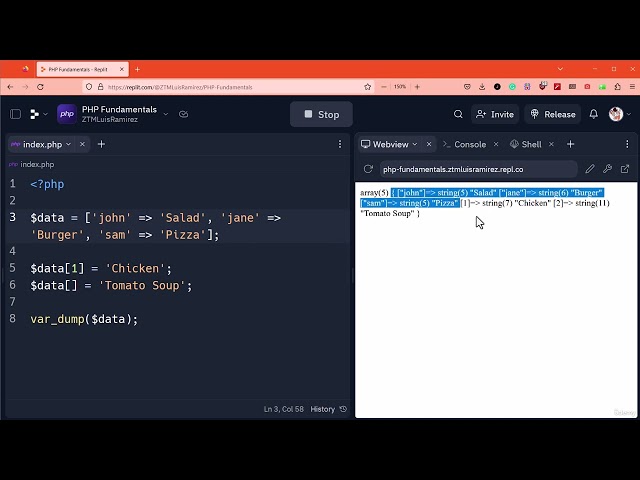The height and width of the screenshot is (480, 640).
Task: Expand the Webview tab dropdown chevron
Action: [x=415, y=144]
